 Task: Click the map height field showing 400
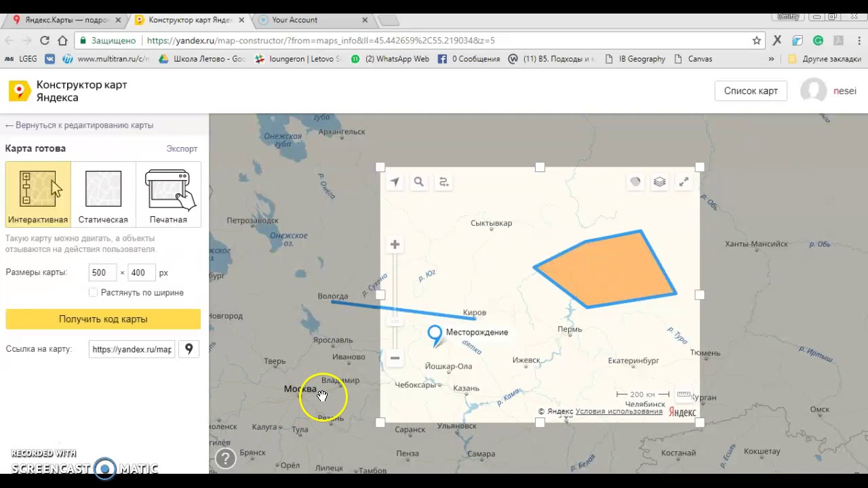141,272
